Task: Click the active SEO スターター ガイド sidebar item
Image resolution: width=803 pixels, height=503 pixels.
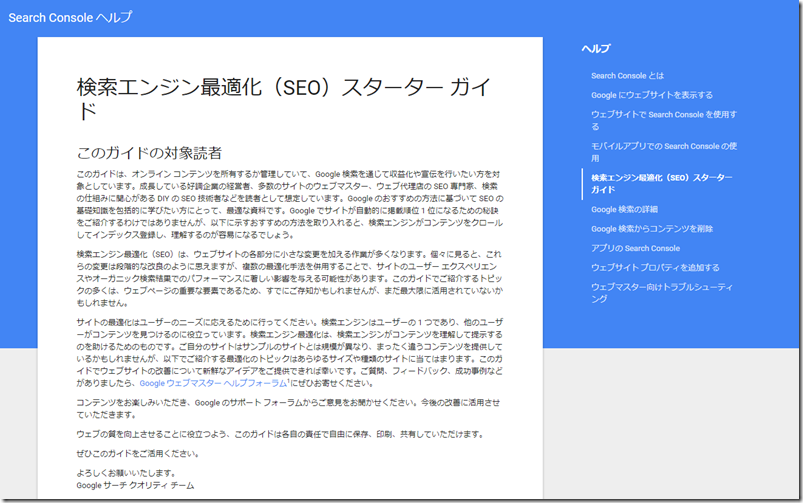Action: (x=661, y=183)
